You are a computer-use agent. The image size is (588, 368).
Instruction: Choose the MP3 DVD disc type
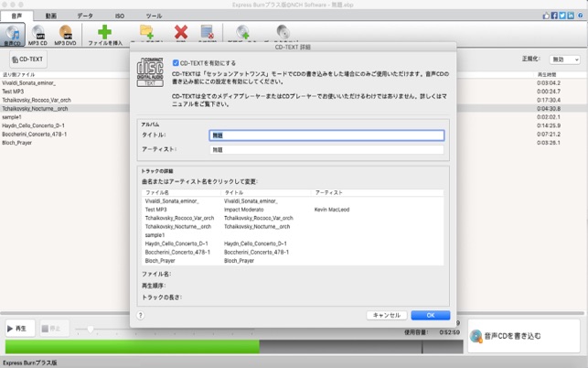pyautogui.click(x=65, y=35)
